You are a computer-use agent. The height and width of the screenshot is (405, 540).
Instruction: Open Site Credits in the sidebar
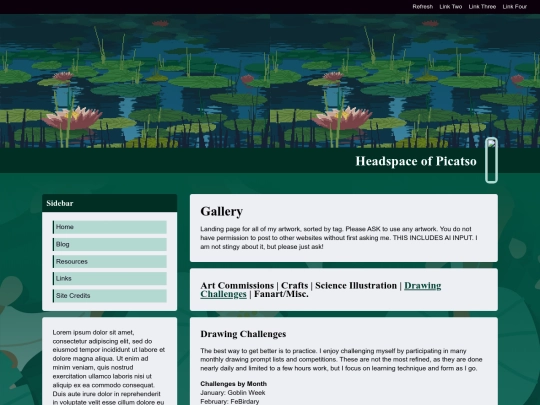(110, 296)
